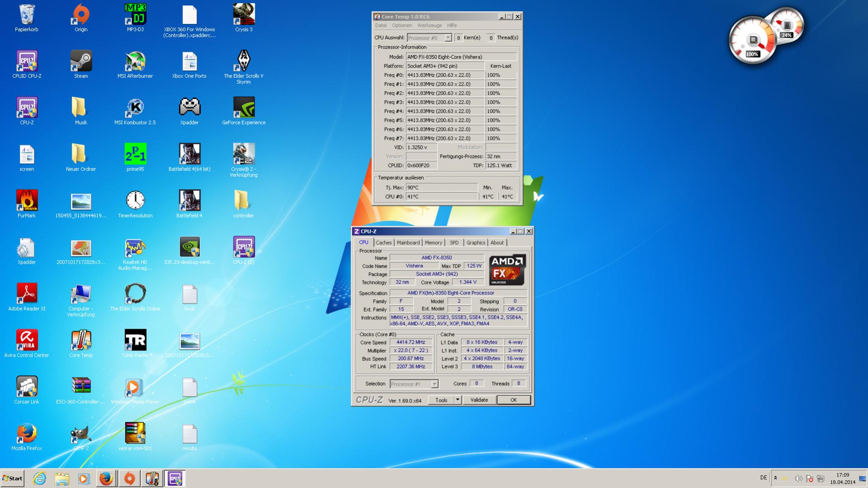Click the Windows Start button
Screen dimensions: 868x488
(13, 479)
